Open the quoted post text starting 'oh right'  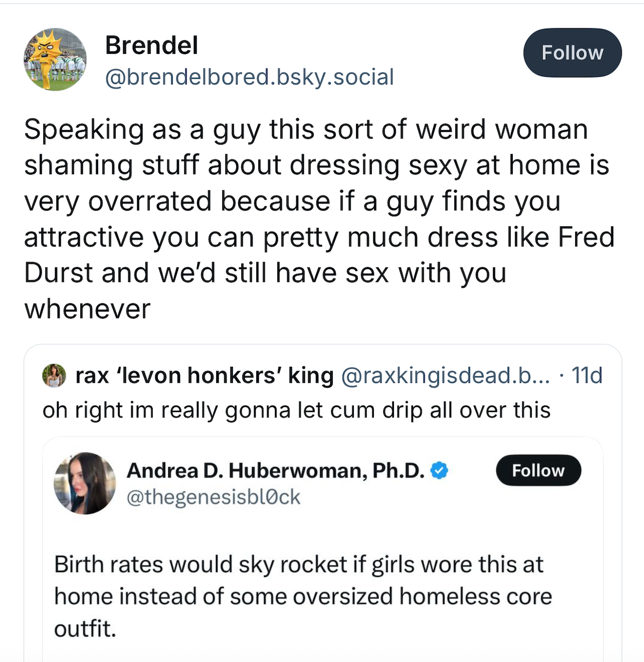click(296, 410)
